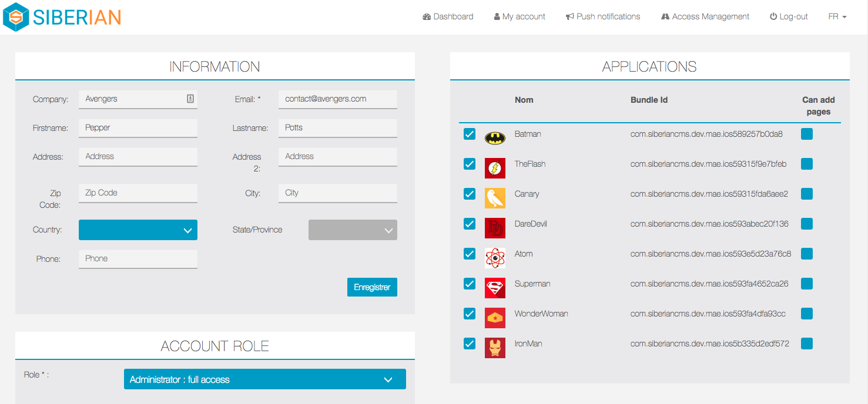The image size is (868, 404).
Task: Click the IronMan app icon
Action: tap(495, 348)
